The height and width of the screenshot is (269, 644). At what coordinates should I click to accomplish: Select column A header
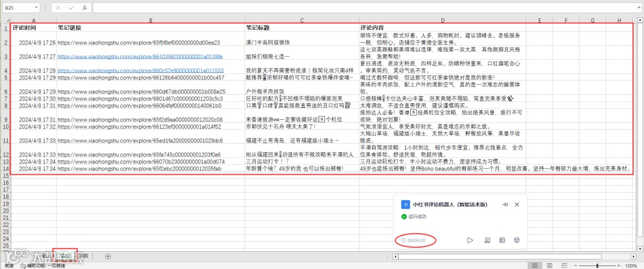[33, 20]
